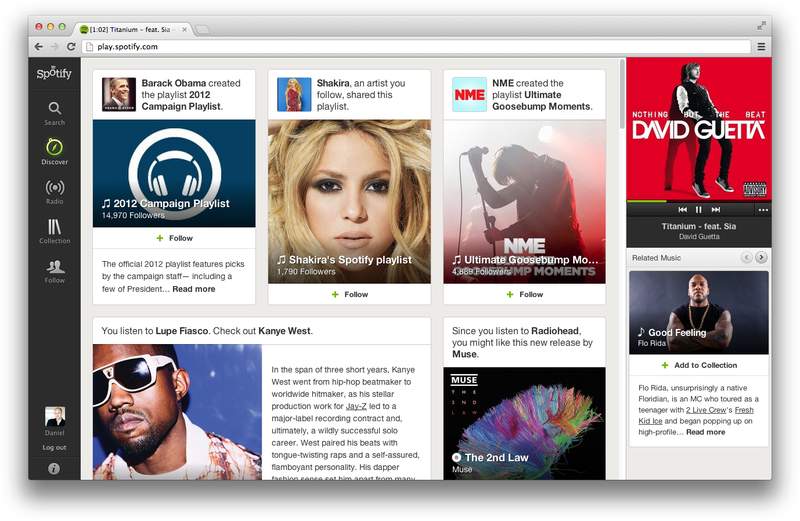This screenshot has height=521, width=800.
Task: Open a new browser tab
Action: (203, 30)
